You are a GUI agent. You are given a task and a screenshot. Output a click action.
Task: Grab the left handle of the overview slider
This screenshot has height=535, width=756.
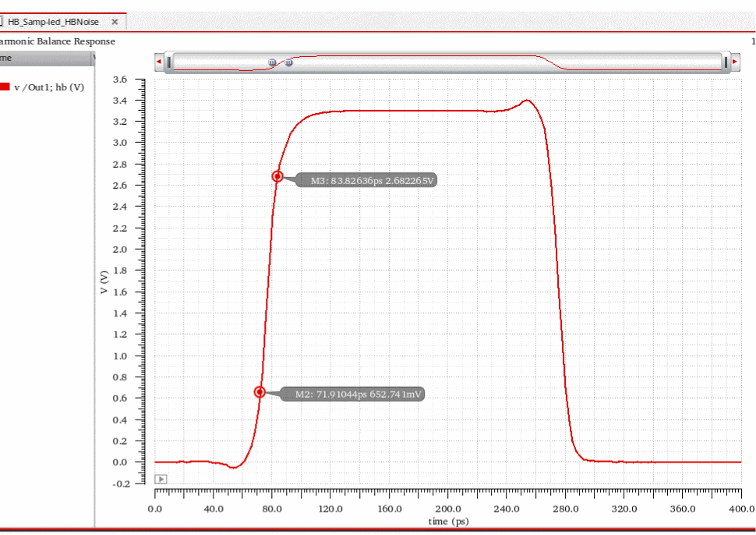pyautogui.click(x=169, y=62)
